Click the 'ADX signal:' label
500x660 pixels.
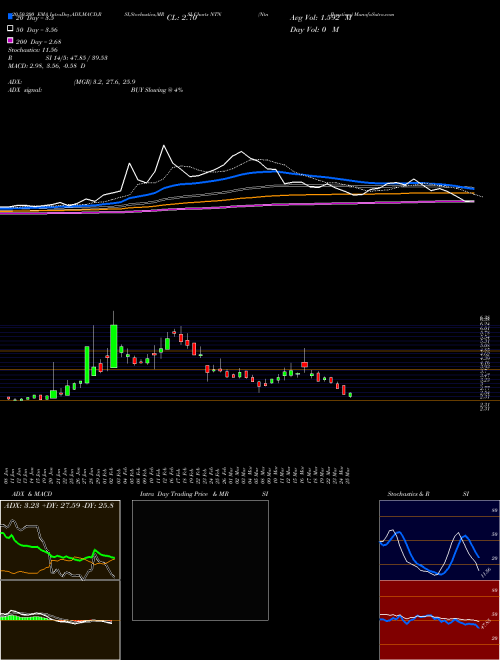point(25,90)
